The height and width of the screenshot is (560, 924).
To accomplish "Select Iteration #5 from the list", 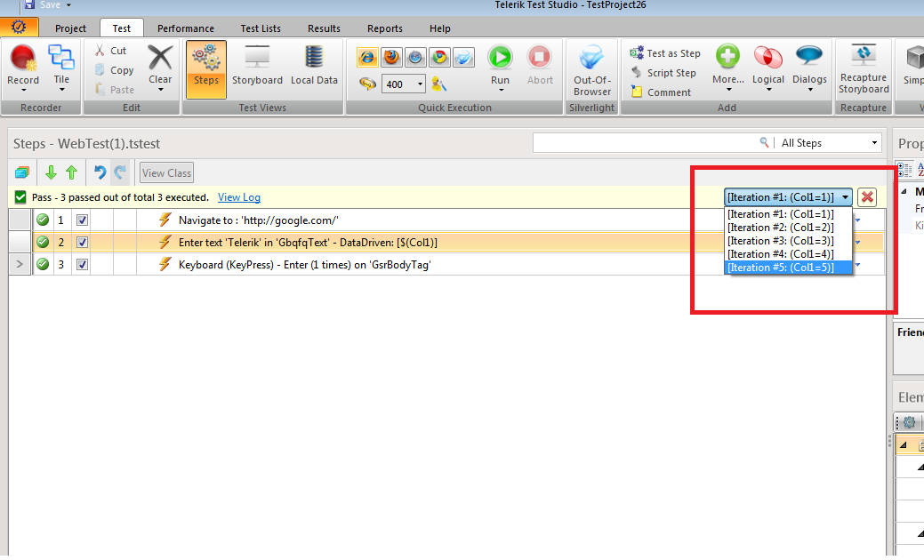I will [x=788, y=268].
